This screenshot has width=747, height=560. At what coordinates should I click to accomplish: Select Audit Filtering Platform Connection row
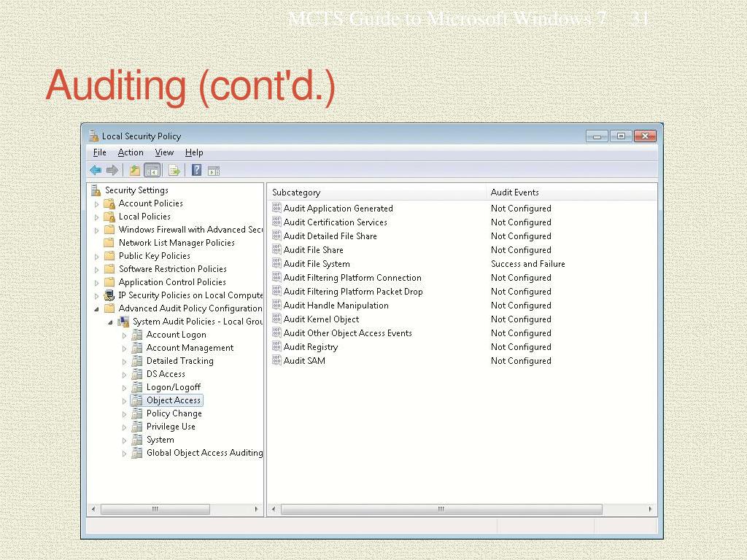[352, 278]
